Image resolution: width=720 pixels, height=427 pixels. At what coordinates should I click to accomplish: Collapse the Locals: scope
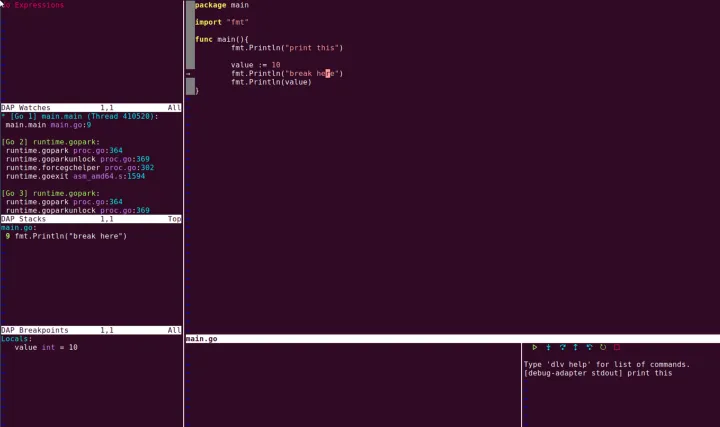point(17,339)
